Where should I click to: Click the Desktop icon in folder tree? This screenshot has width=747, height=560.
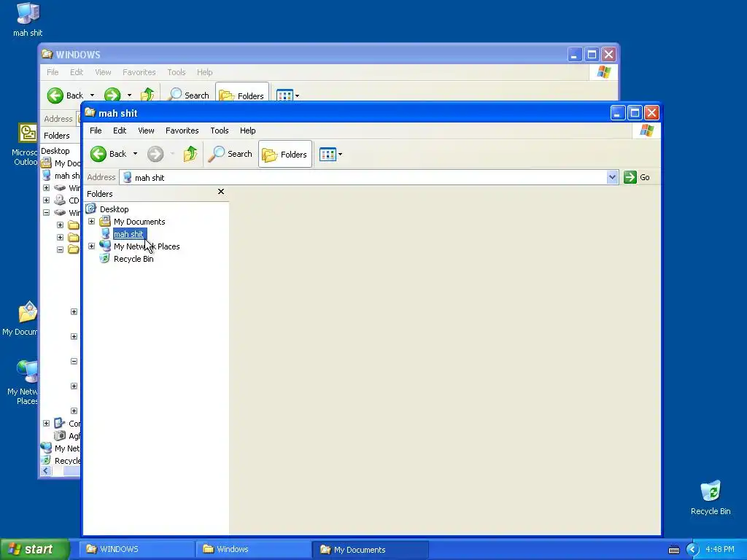pos(91,209)
